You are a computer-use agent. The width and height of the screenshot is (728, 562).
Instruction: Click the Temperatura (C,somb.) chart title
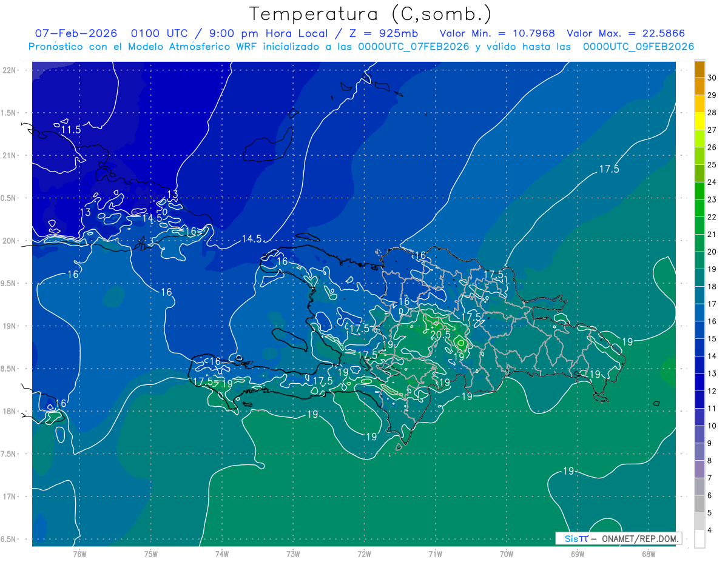[x=370, y=13]
